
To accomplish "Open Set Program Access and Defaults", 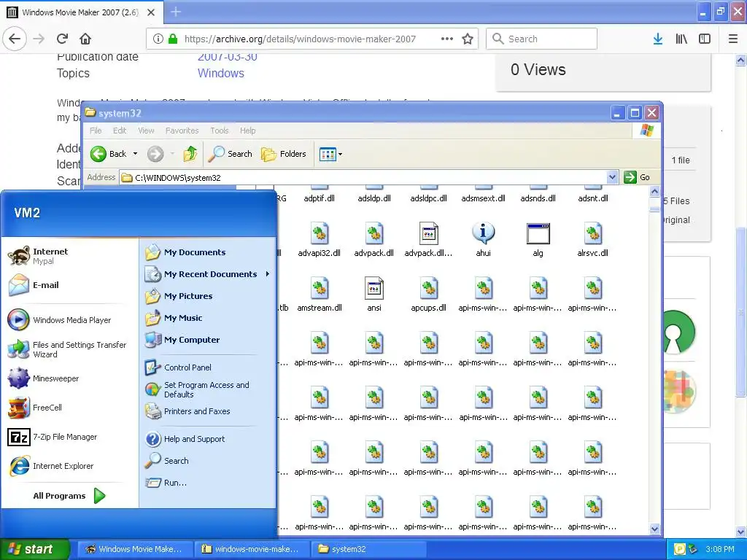I will pos(197,389).
